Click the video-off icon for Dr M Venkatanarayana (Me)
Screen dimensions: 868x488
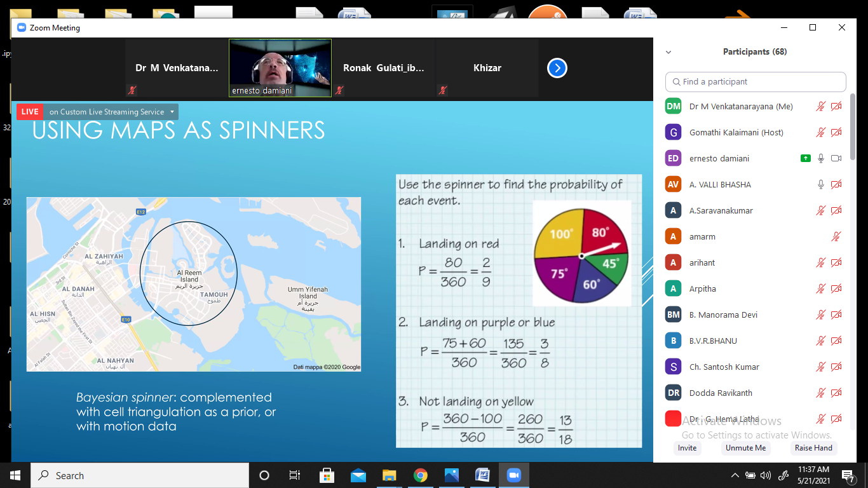click(x=836, y=107)
